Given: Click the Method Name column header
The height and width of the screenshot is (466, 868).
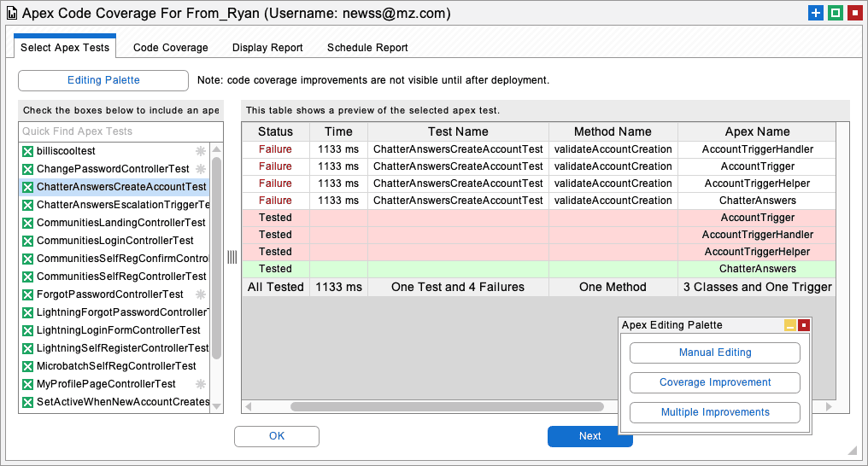Looking at the screenshot, I should 613,131.
